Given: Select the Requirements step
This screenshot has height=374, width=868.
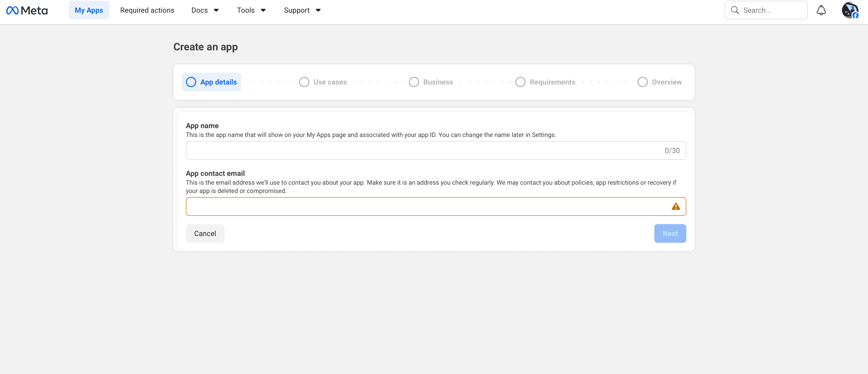Looking at the screenshot, I should 520,82.
